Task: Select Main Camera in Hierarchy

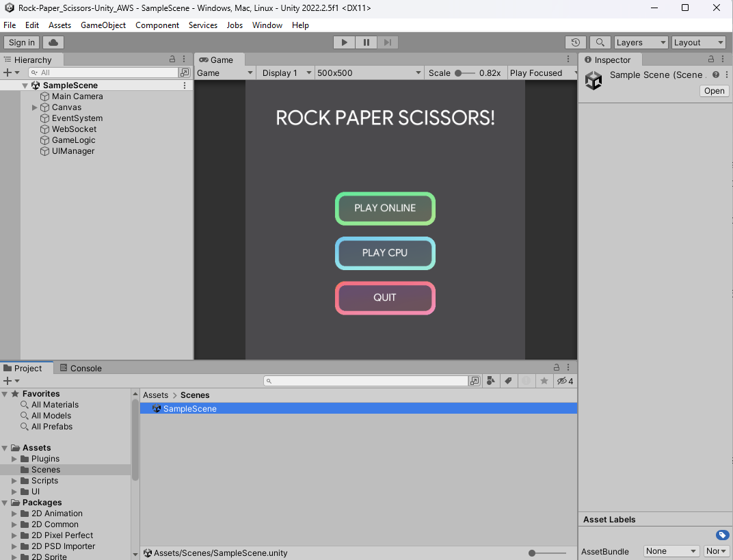Action: point(77,96)
